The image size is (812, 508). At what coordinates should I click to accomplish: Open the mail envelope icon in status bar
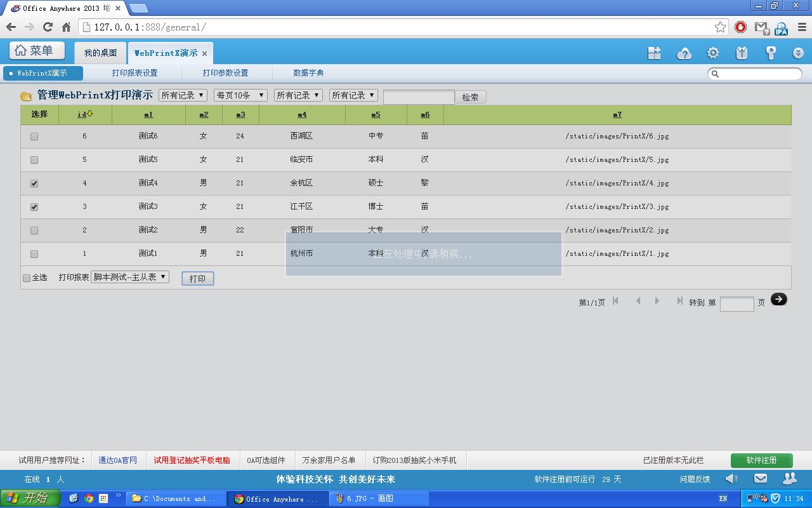760,479
